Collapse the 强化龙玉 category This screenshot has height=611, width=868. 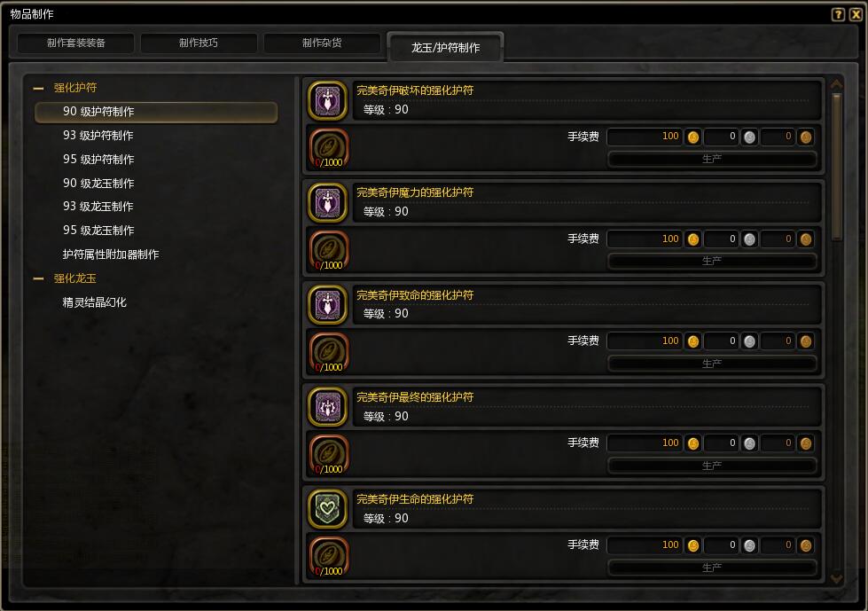coord(38,278)
